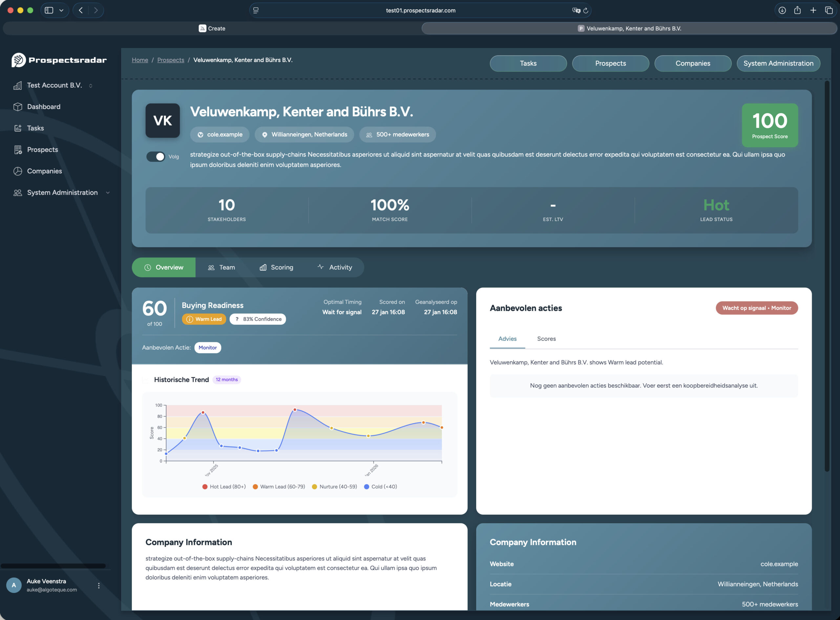The width and height of the screenshot is (840, 620).
Task: Toggle the Volg switch
Action: [x=156, y=157]
